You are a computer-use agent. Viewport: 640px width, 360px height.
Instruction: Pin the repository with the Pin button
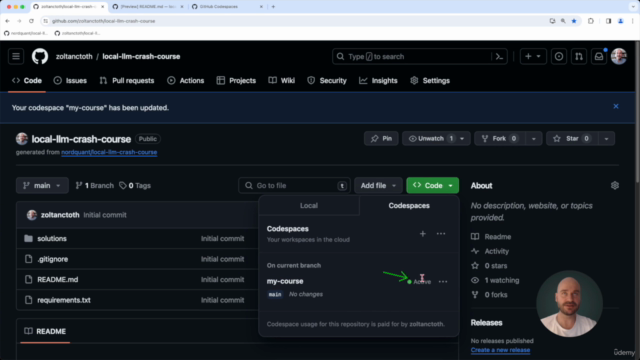click(x=381, y=139)
